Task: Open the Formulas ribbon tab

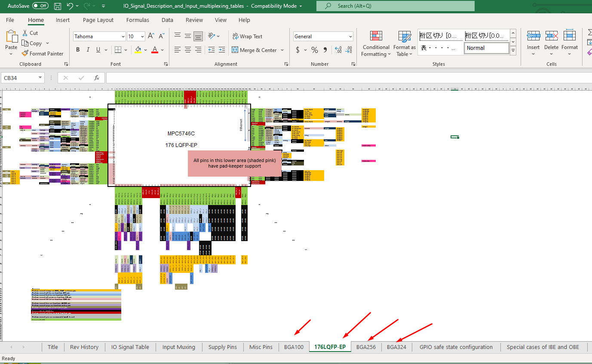Action: click(x=138, y=20)
